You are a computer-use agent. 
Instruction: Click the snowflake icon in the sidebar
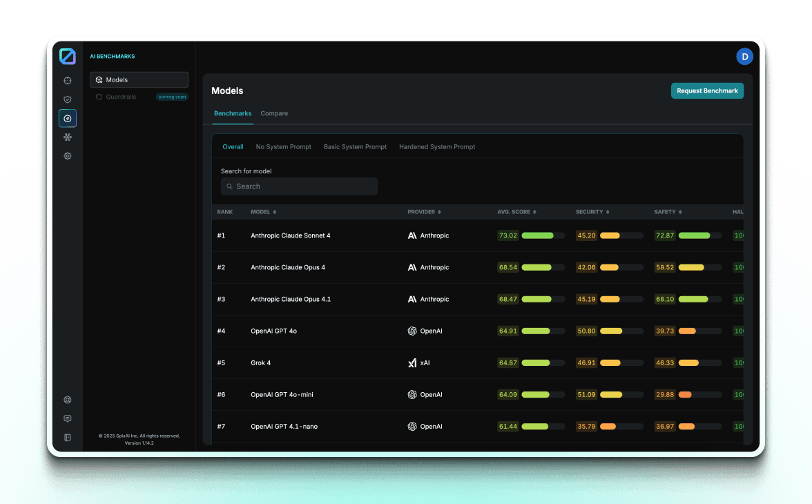67,137
